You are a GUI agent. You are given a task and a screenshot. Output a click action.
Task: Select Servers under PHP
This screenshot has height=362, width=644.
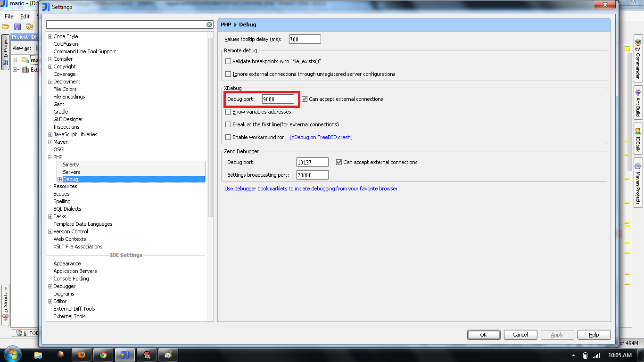click(x=72, y=172)
